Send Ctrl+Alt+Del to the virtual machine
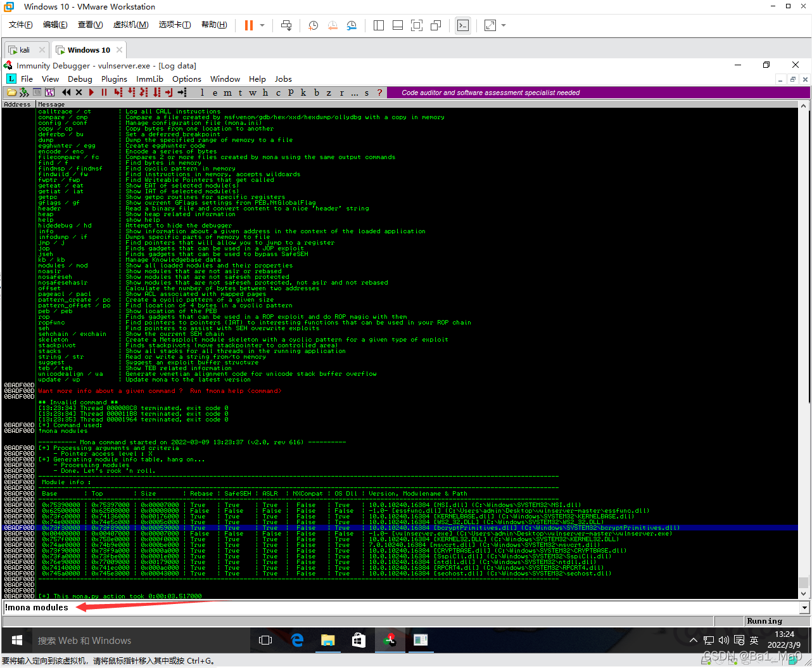The width and height of the screenshot is (812, 668). click(286, 25)
